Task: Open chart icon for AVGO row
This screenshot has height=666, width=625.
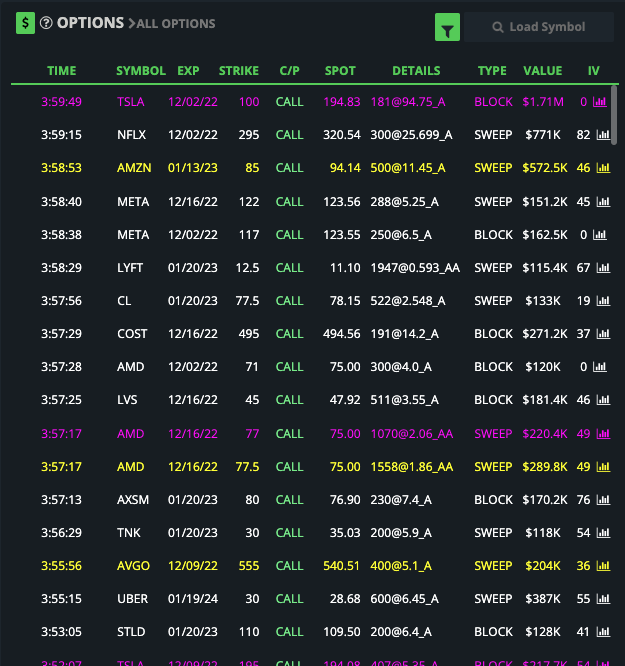Action: pyautogui.click(x=603, y=566)
